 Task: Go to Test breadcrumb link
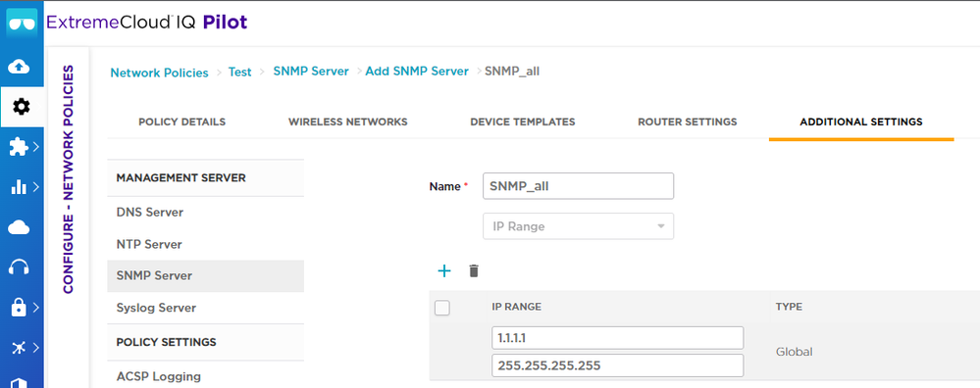tap(239, 72)
